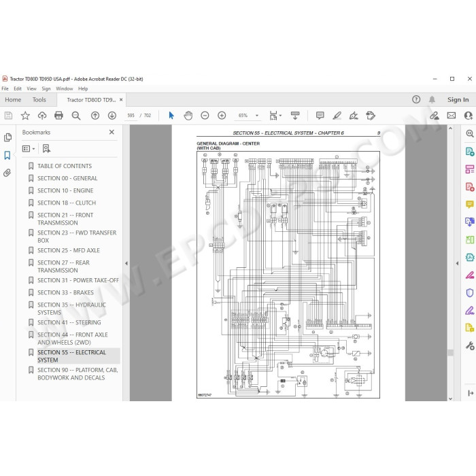
Task: Open the Help menu
Action: click(83, 88)
